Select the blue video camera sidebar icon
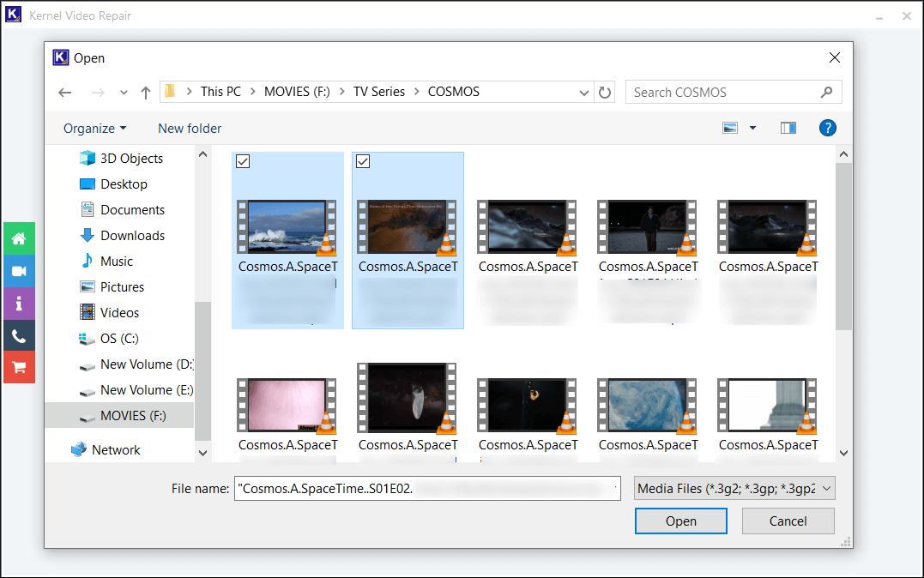The image size is (924, 578). tap(19, 271)
